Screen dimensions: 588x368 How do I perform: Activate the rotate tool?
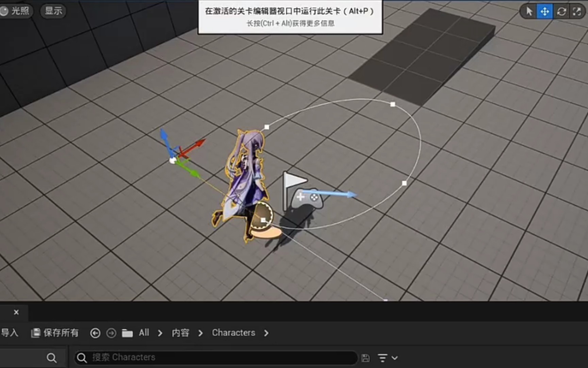pos(561,12)
